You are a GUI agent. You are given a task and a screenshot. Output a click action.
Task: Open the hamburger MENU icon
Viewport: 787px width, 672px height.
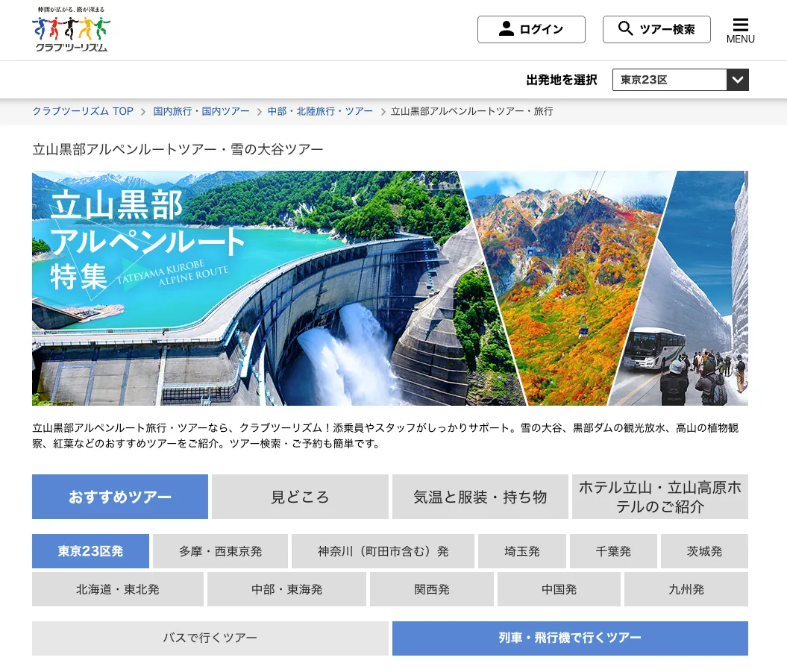(740, 30)
